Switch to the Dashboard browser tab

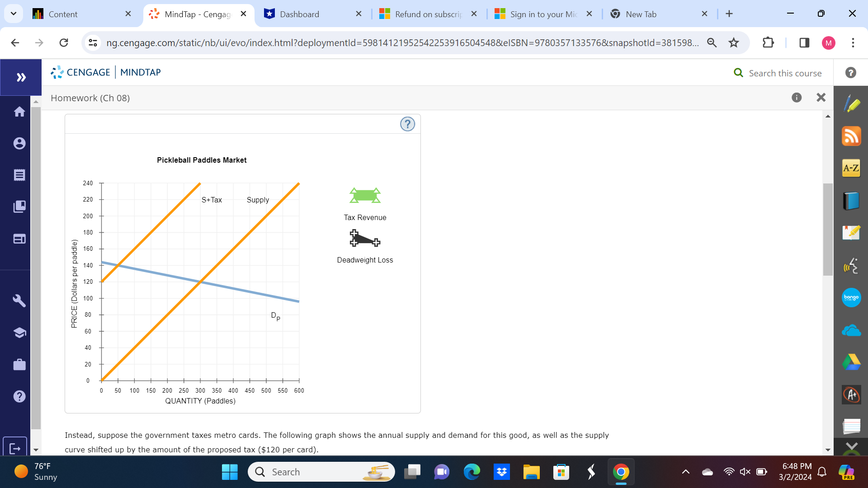300,14
